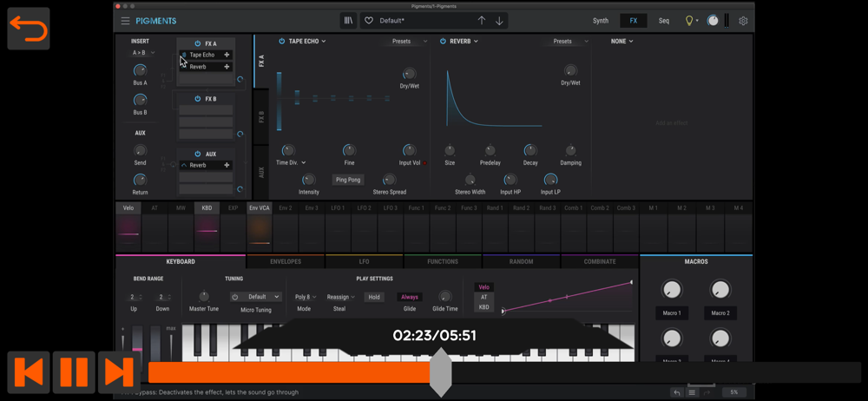Open the NONE effect slot dropdown
This screenshot has height=401, width=868.
[622, 41]
